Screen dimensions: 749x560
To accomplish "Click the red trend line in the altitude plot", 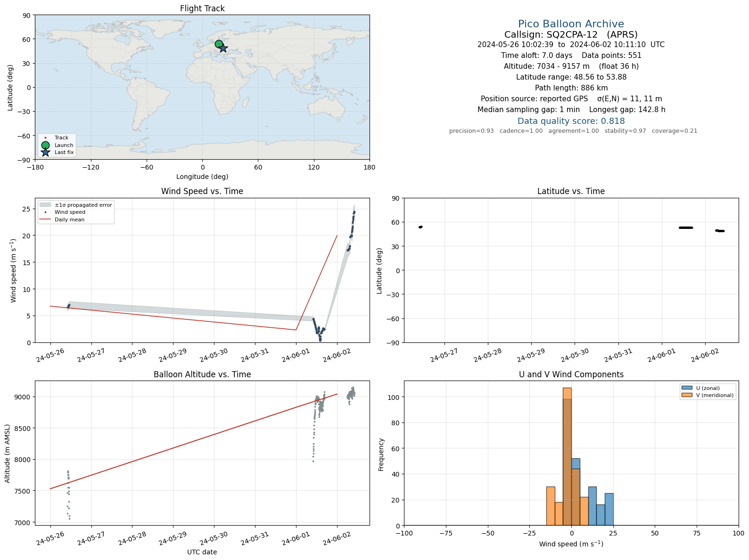I will click(x=194, y=441).
